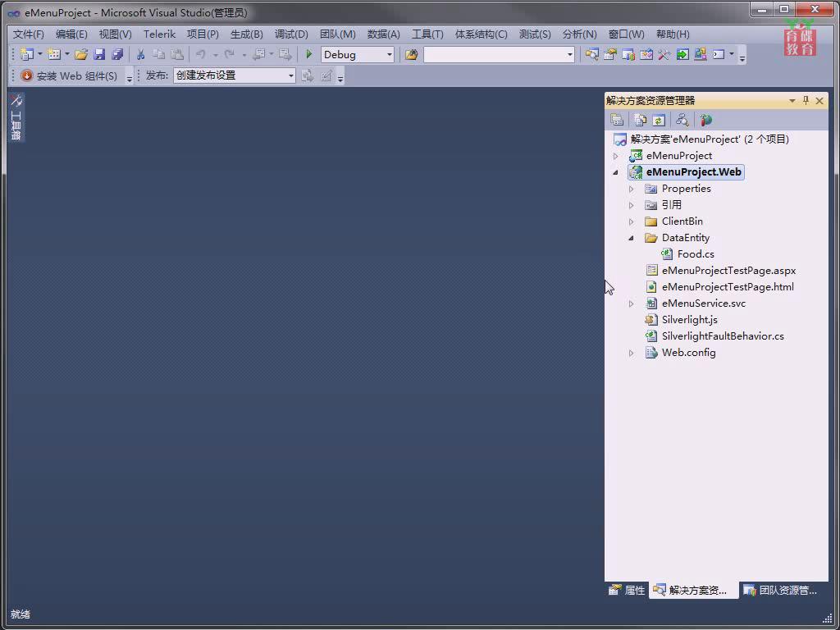Open the Properties Window toolbar icon

[609, 54]
